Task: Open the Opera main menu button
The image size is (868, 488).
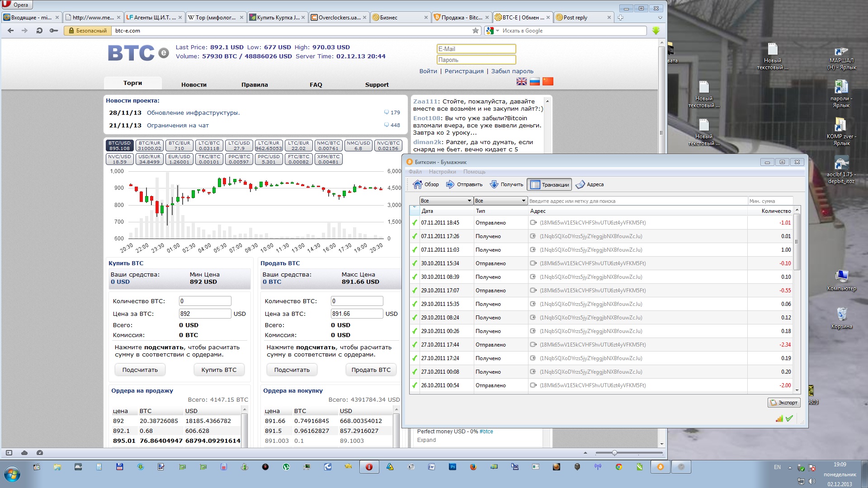Action: [16, 5]
